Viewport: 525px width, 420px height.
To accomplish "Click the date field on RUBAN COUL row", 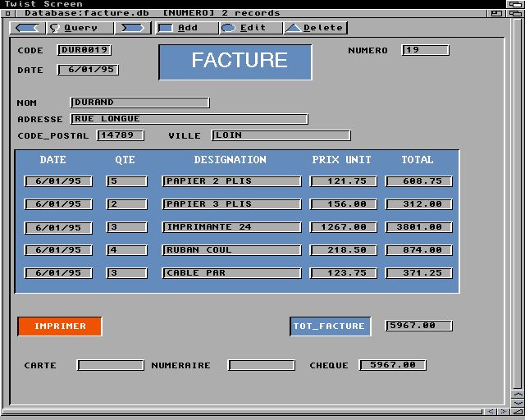I will (58, 250).
